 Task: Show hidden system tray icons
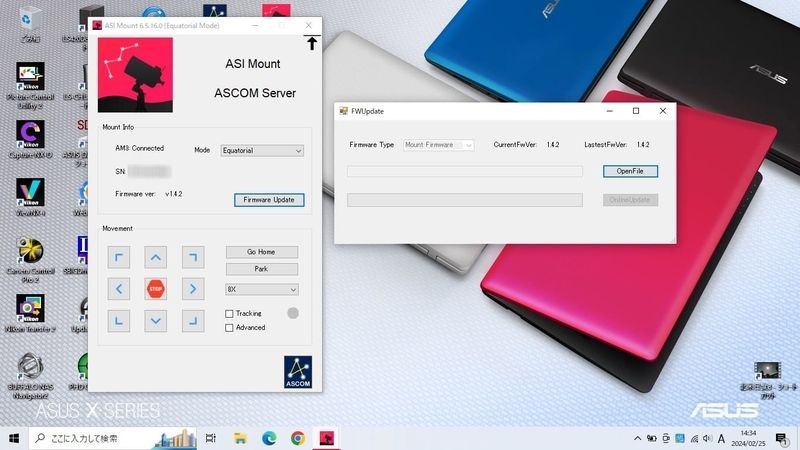(x=637, y=438)
